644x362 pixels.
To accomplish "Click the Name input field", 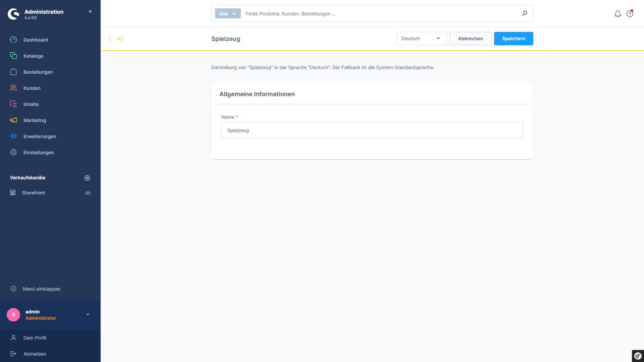I will [x=372, y=130].
